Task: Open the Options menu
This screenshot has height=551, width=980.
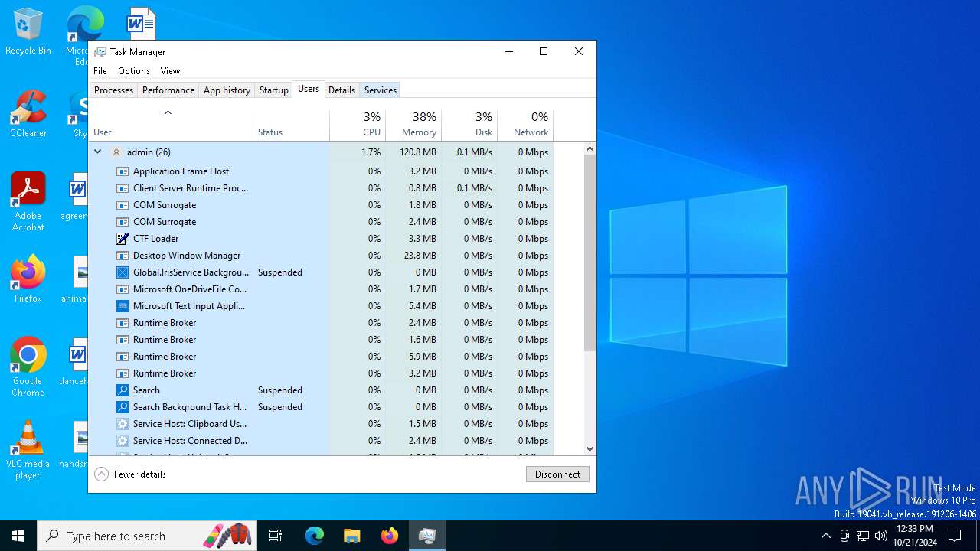Action: (x=134, y=71)
